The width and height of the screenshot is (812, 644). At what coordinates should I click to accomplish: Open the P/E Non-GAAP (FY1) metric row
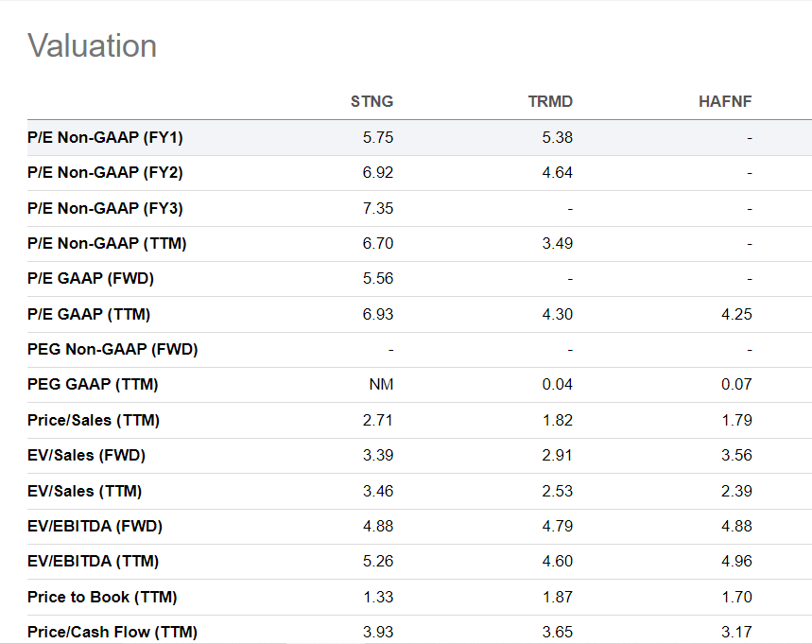[x=105, y=138]
